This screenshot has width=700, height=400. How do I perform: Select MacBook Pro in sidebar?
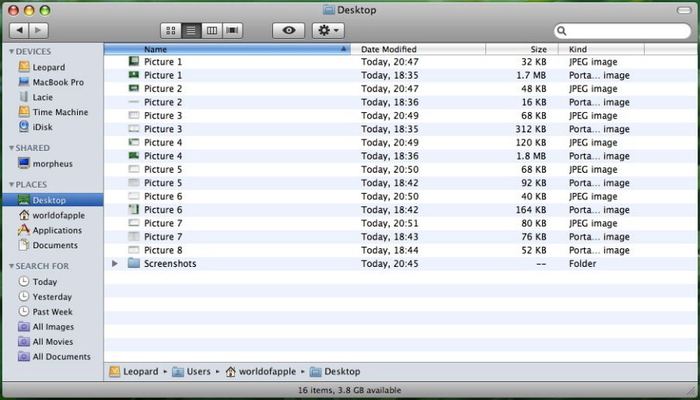[x=52, y=82]
